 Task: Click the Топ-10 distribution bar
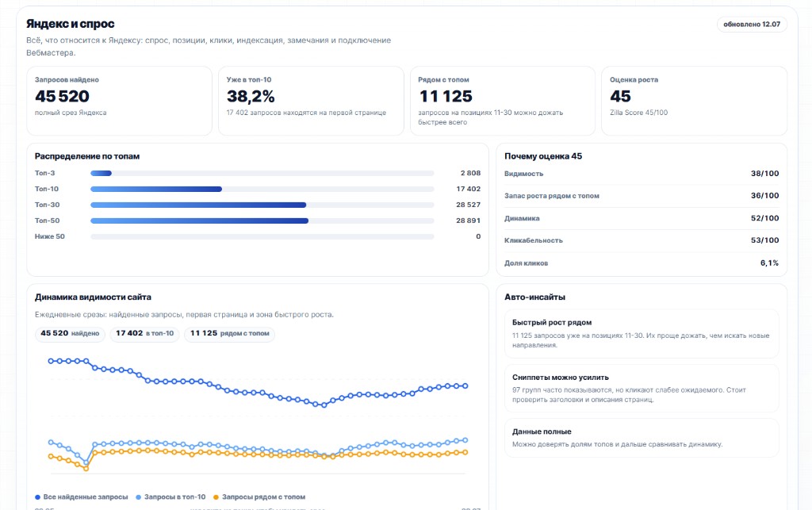262,189
